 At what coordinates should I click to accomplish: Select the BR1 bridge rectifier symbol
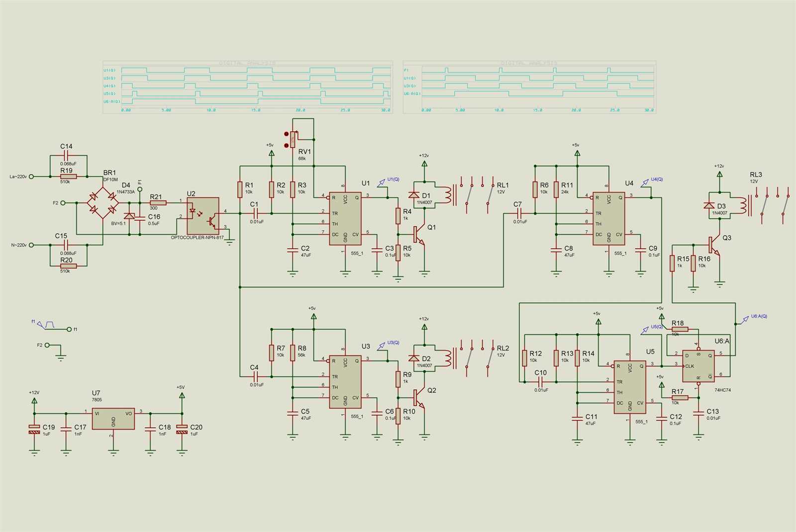[102, 203]
